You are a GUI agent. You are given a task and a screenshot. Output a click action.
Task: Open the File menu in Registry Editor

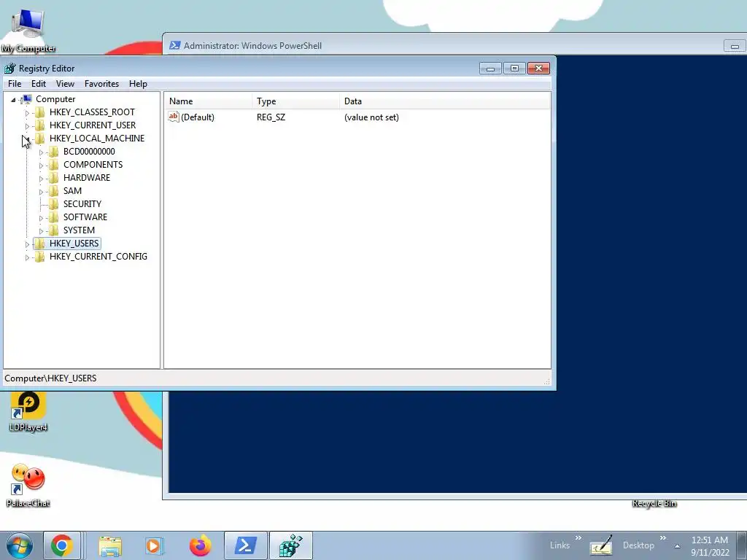pyautogui.click(x=15, y=84)
